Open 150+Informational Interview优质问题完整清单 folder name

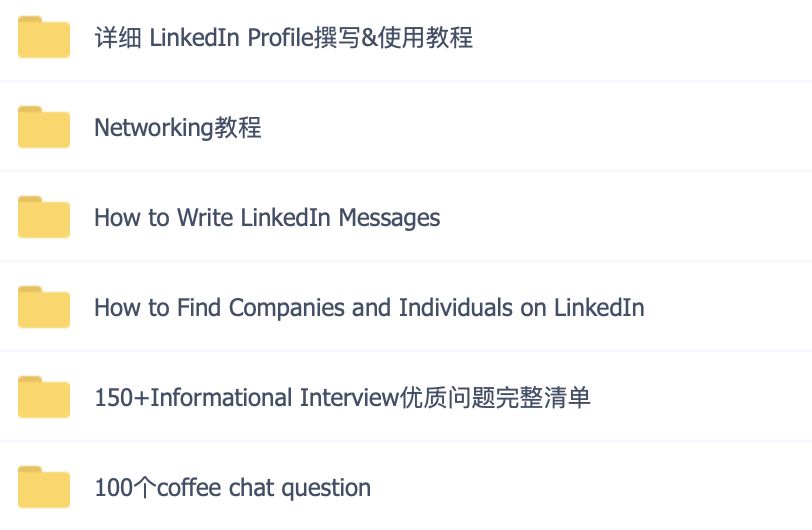point(342,397)
